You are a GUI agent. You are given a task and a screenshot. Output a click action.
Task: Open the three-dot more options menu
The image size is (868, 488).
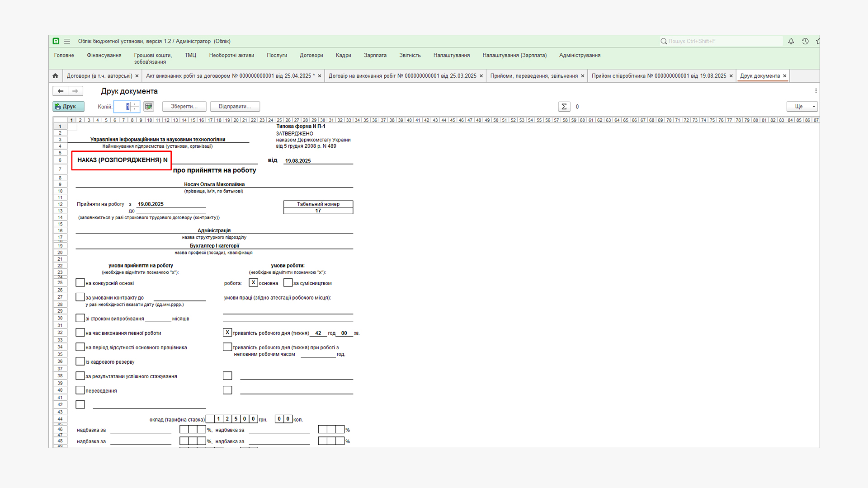816,91
